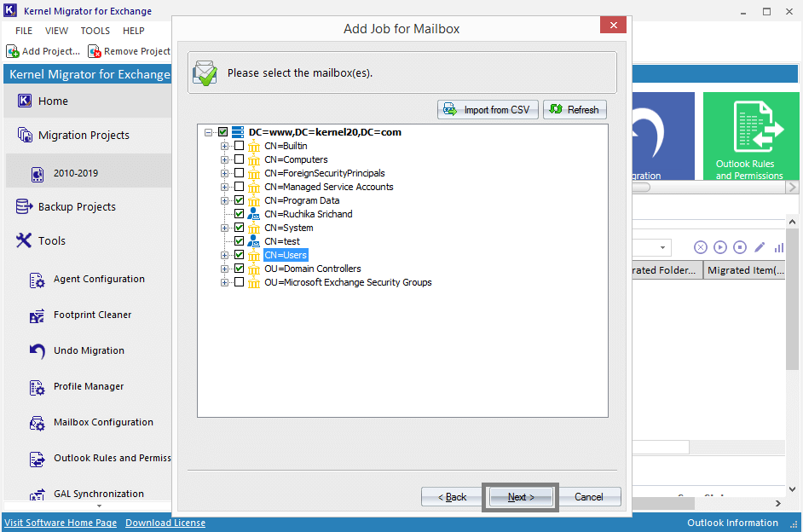Expand the CN=Computers node
This screenshot has height=532, width=803.
(224, 159)
